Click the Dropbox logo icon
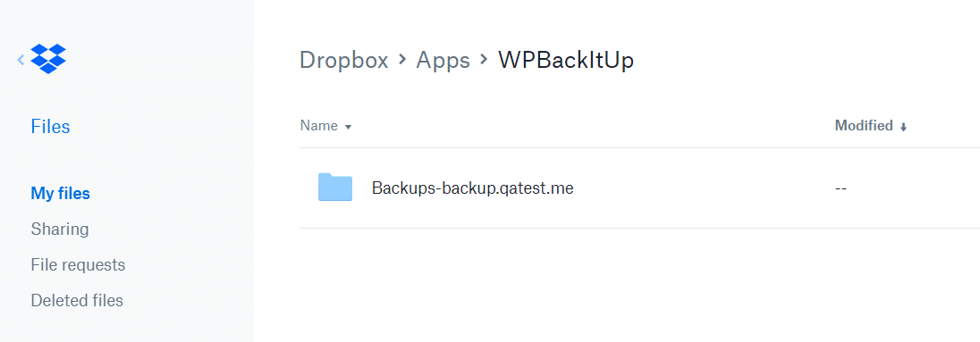Screen dimensions: 980x342 pos(48,59)
